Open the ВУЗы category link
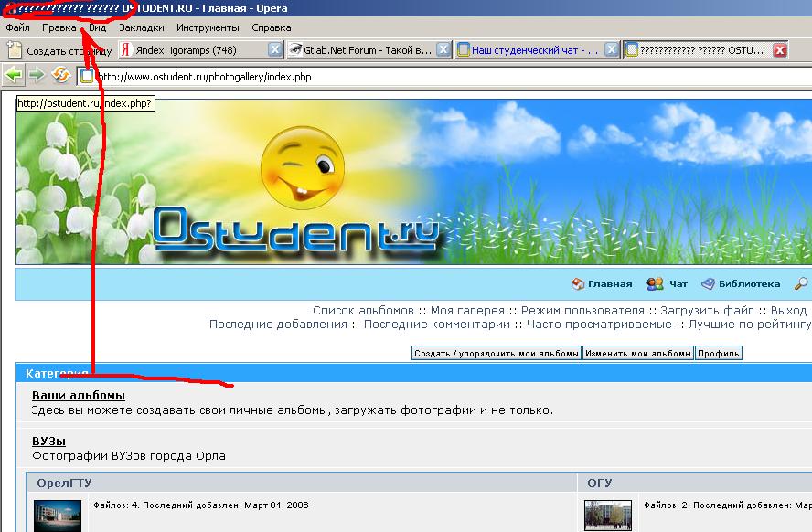 click(x=48, y=441)
